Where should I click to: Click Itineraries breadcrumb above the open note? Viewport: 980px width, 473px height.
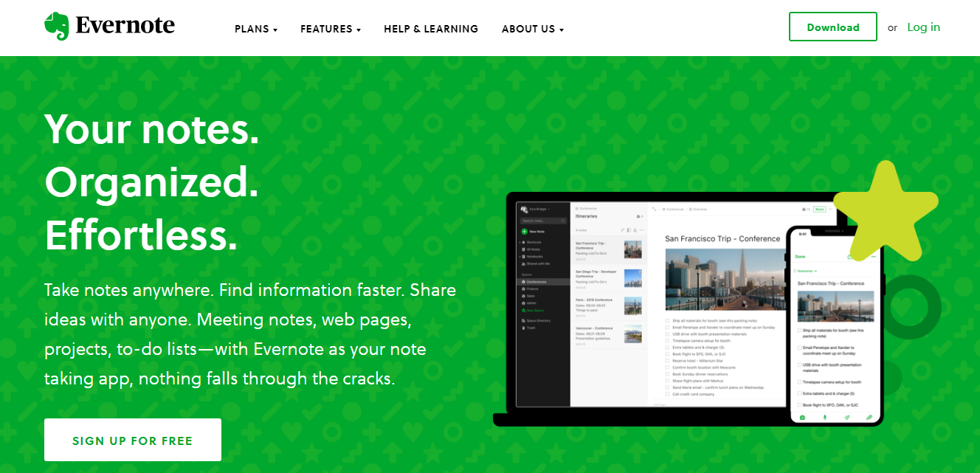(x=698, y=210)
